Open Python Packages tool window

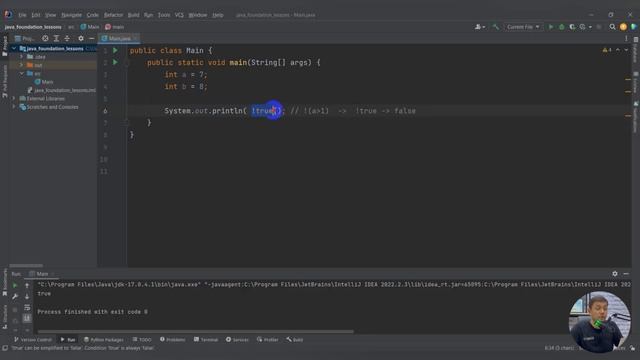click(x=104, y=340)
